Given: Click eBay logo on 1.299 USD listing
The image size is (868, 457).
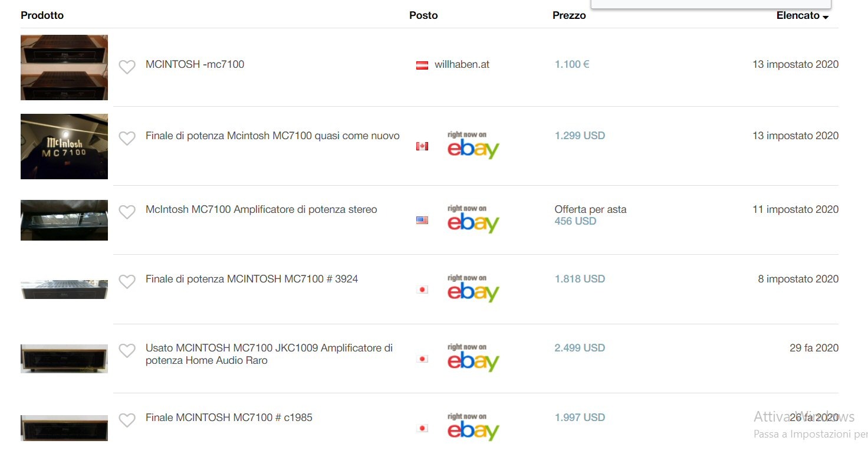Looking at the screenshot, I should coord(473,146).
